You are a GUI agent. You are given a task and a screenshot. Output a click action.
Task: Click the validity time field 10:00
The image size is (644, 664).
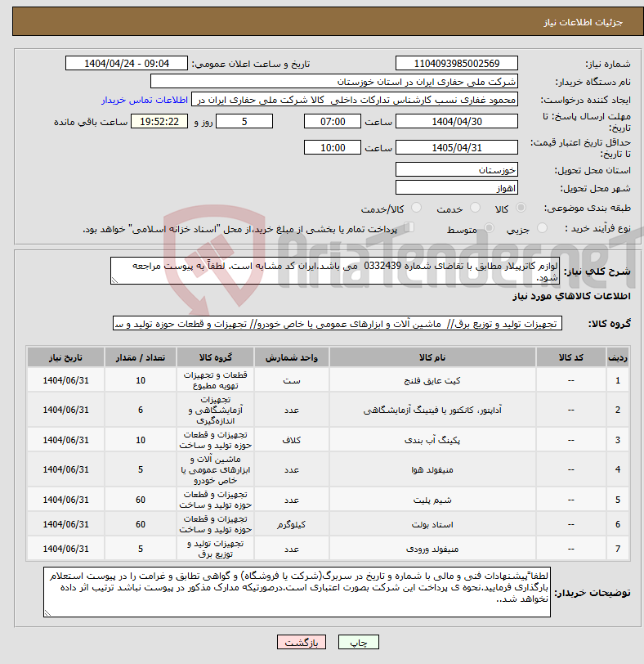point(332,148)
